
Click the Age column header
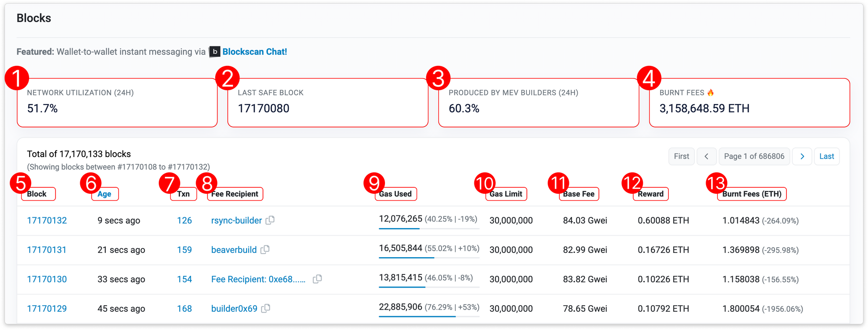click(x=104, y=194)
